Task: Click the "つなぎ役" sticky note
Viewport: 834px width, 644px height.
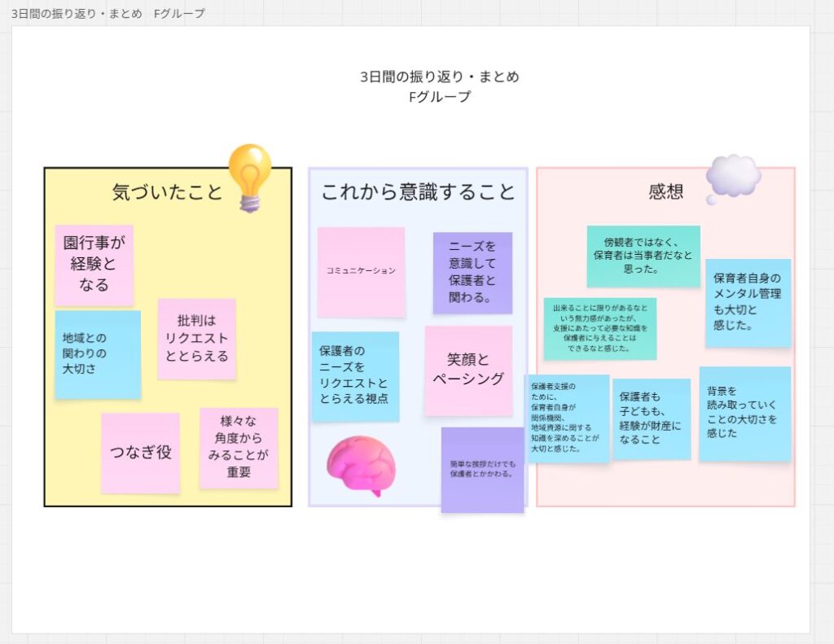Action: point(140,453)
